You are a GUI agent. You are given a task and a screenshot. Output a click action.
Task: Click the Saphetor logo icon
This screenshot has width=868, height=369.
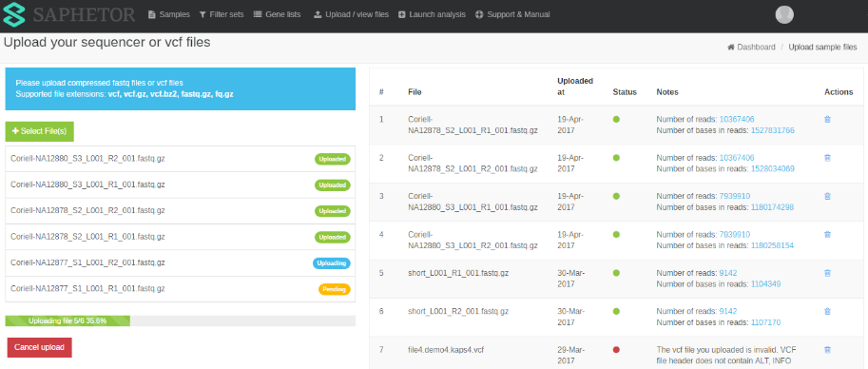click(14, 15)
